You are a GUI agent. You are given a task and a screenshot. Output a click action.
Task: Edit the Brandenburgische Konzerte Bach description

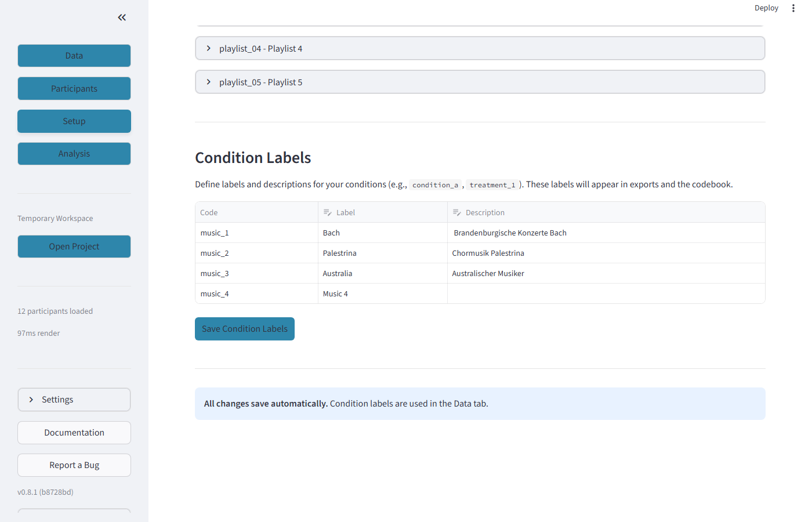coord(606,233)
